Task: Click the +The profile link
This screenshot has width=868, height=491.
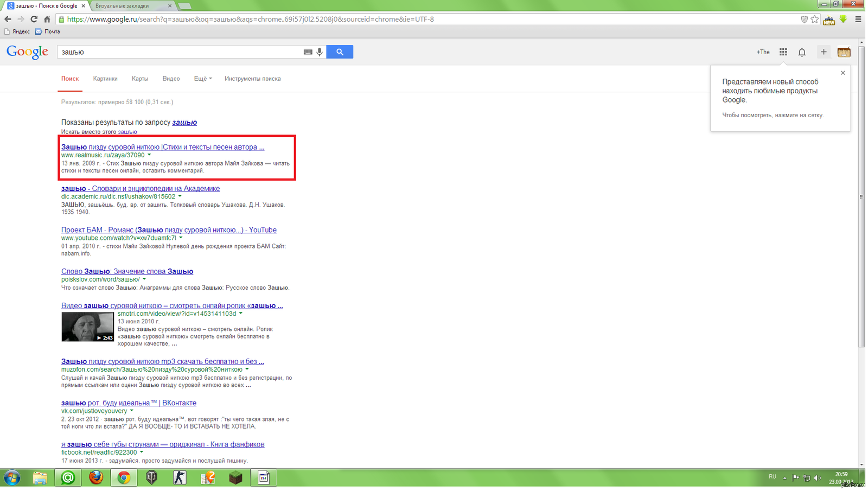Action: point(763,52)
